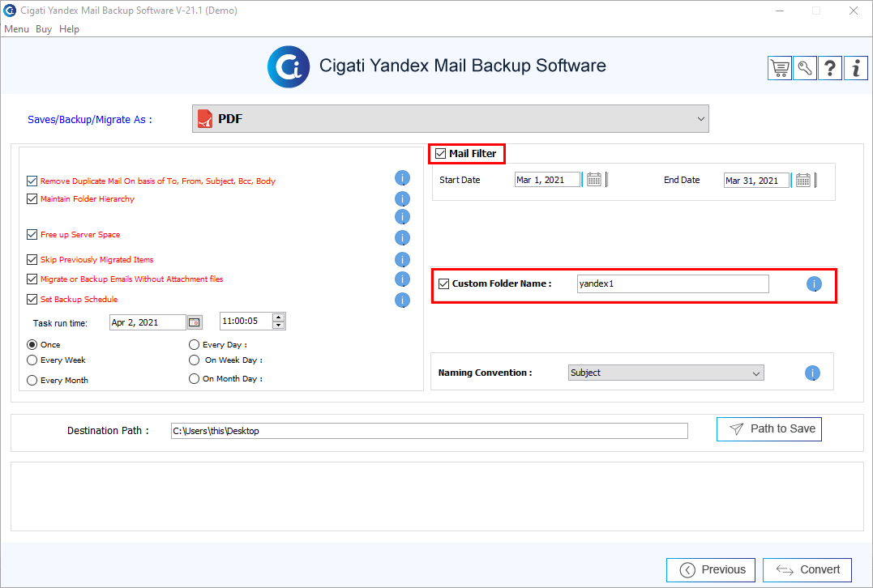Click the Task run date field Apr 2, 2021

tap(148, 322)
